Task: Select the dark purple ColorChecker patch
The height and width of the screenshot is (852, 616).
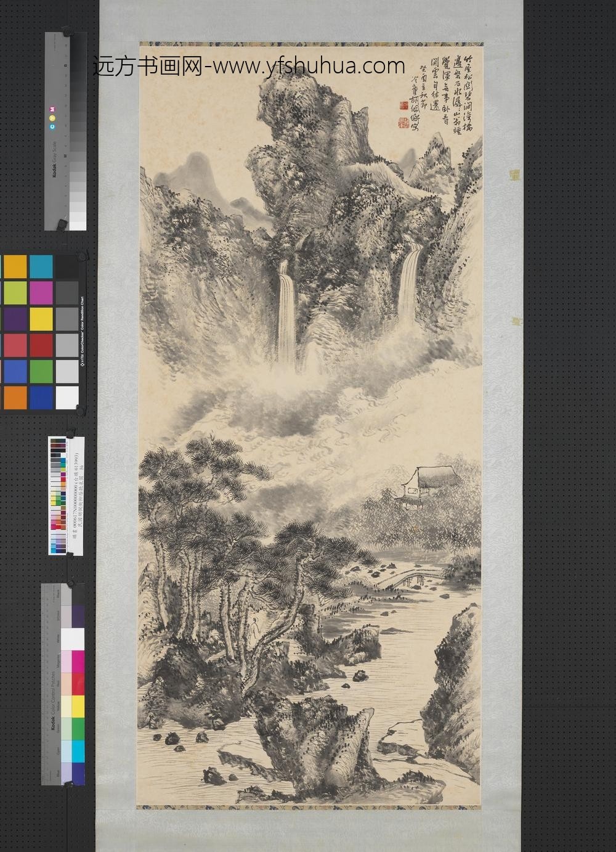Action: (x=15, y=318)
